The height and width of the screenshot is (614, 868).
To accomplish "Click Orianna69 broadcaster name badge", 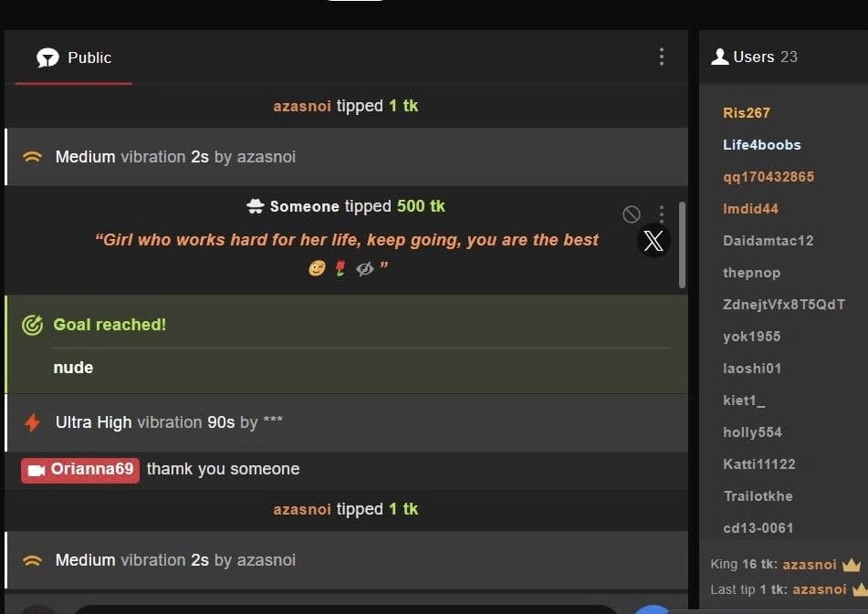I will click(x=80, y=470).
